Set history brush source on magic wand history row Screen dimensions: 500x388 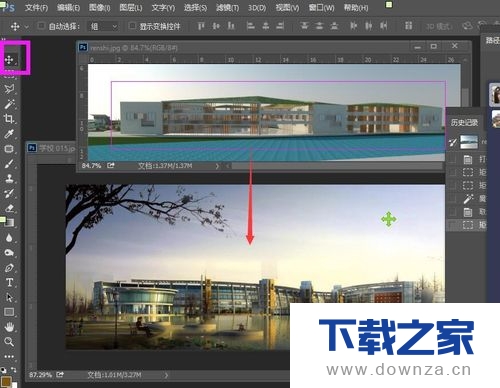tap(452, 199)
